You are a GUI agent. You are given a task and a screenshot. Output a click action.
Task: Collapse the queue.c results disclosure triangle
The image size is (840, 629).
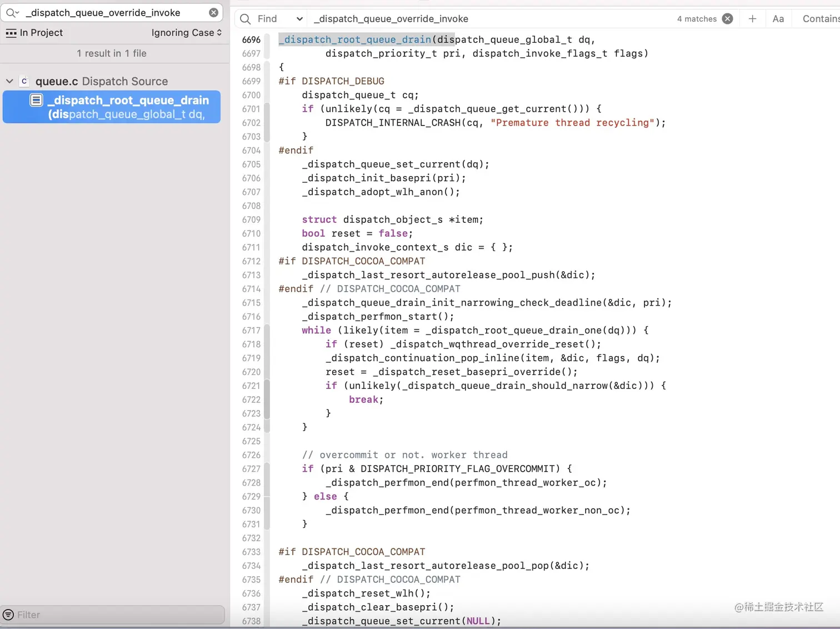coord(9,81)
